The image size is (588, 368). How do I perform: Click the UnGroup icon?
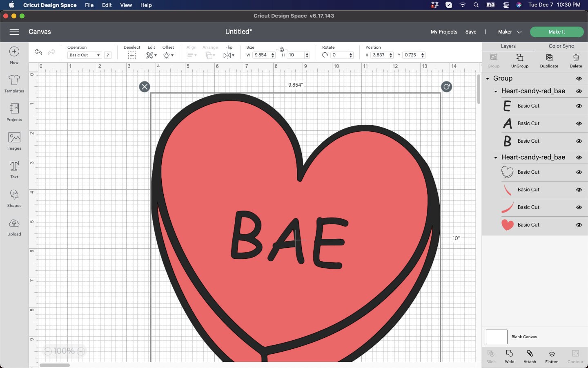pos(519,61)
